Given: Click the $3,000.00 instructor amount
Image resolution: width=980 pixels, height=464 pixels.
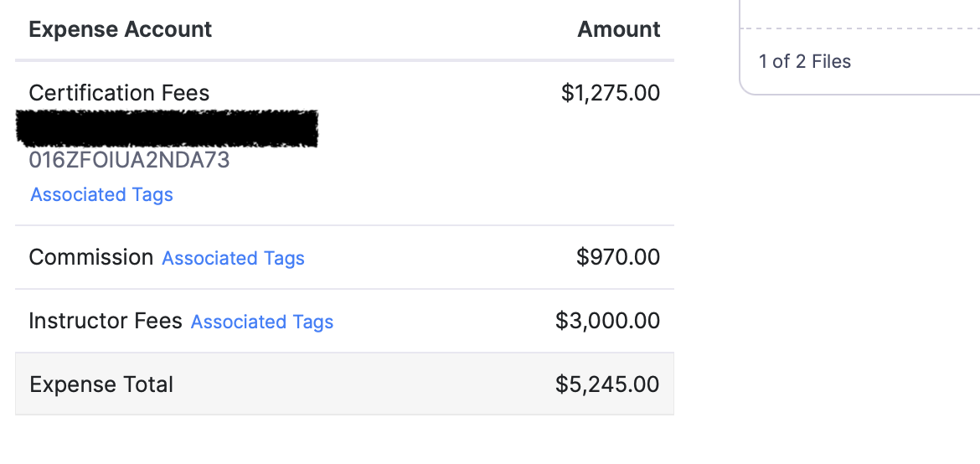Looking at the screenshot, I should (607, 322).
